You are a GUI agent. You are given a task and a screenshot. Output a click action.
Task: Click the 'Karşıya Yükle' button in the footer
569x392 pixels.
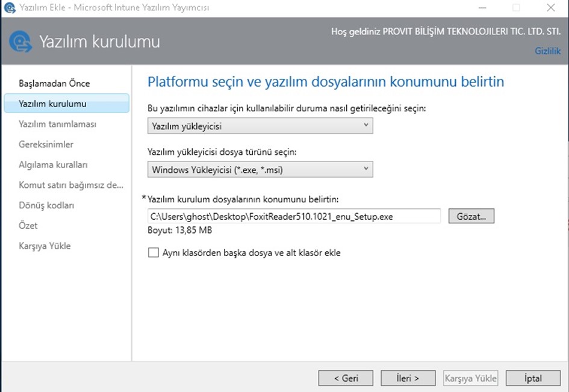coord(470,378)
